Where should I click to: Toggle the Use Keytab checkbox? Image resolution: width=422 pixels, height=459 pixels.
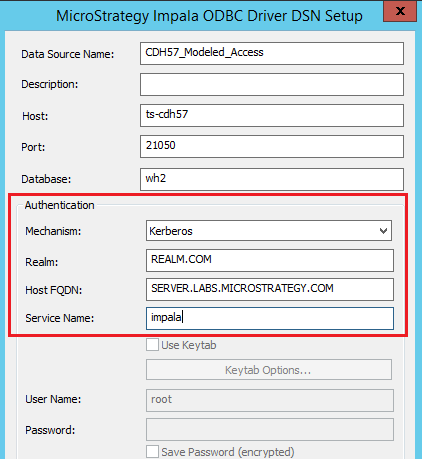tap(152, 345)
